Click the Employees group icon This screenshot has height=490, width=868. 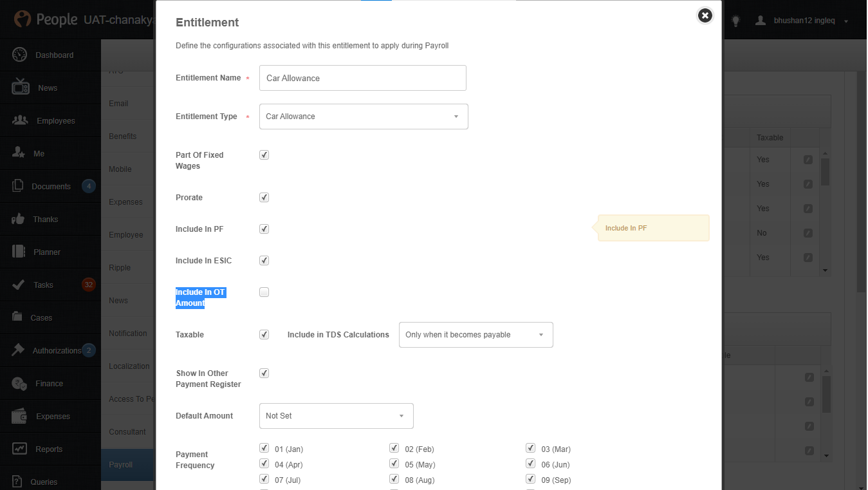pos(20,120)
